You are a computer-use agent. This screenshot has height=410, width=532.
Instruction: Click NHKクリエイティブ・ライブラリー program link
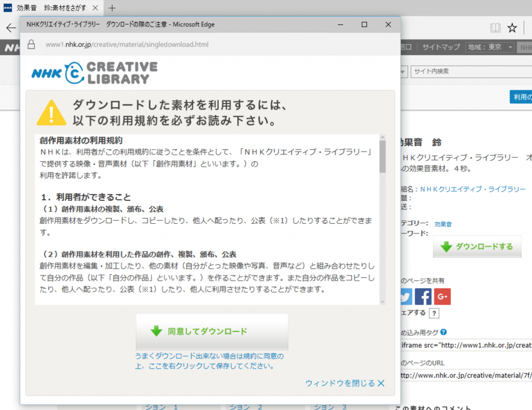tap(473, 189)
